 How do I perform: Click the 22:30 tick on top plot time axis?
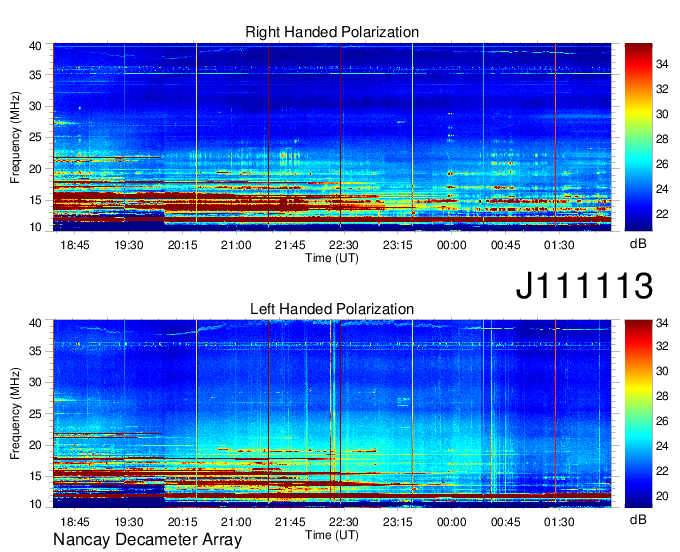click(343, 245)
